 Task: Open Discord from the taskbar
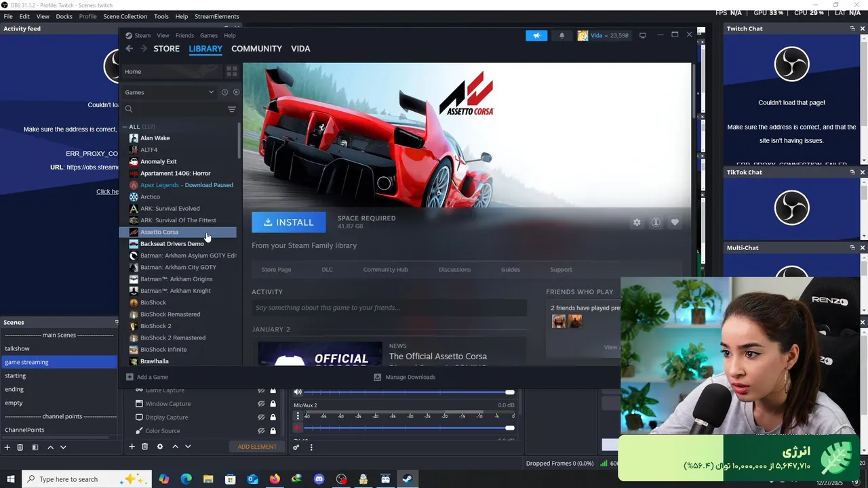tap(319, 479)
